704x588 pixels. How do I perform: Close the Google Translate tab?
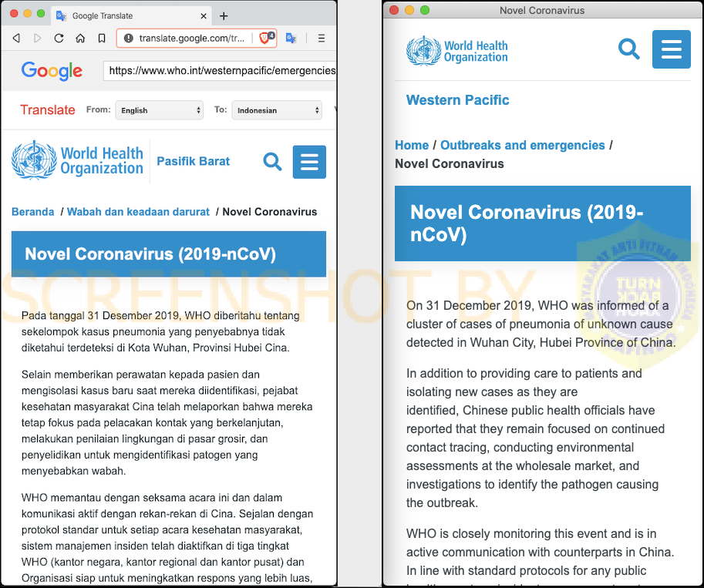(204, 16)
